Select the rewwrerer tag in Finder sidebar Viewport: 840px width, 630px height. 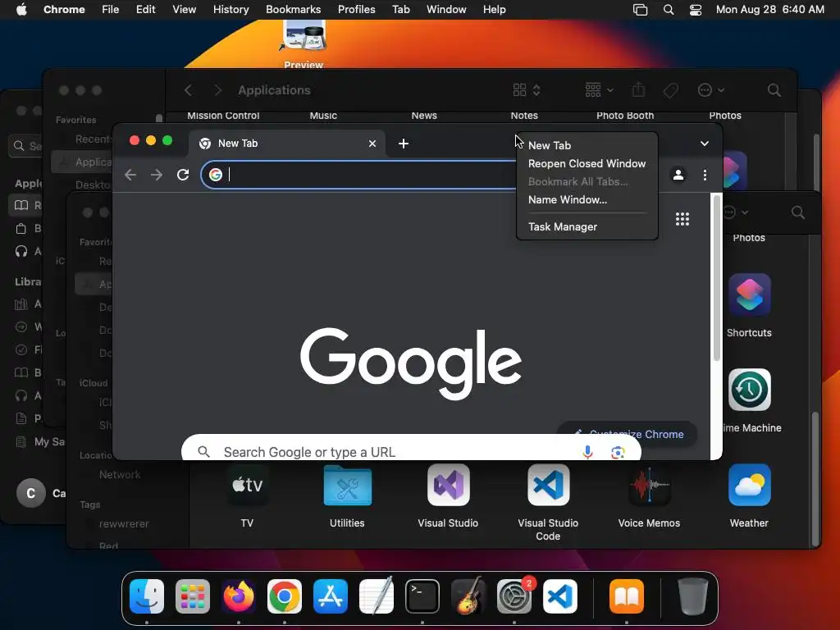coord(124,524)
